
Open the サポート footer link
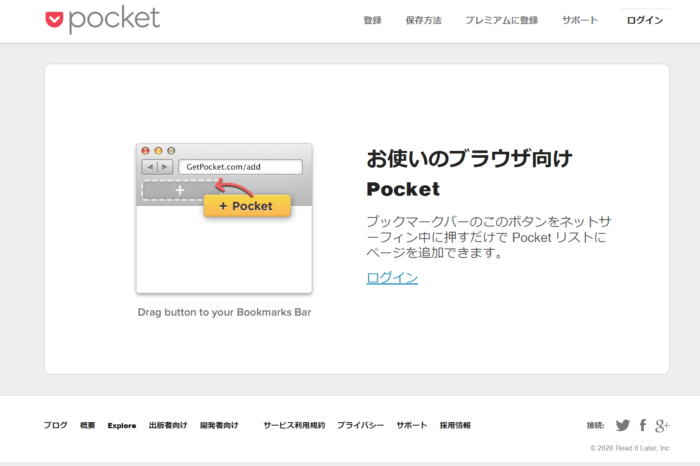coord(412,425)
